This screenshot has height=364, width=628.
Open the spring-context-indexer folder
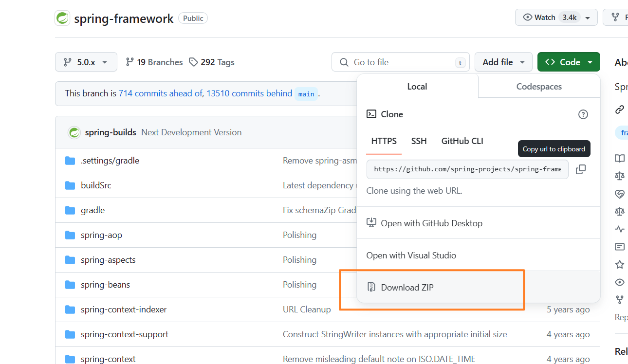click(124, 309)
